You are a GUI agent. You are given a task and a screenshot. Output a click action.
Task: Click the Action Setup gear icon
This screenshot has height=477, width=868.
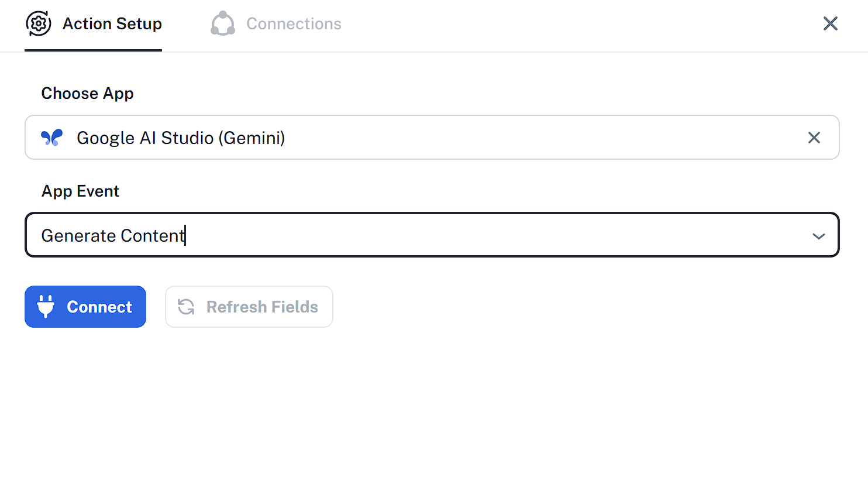(x=39, y=23)
